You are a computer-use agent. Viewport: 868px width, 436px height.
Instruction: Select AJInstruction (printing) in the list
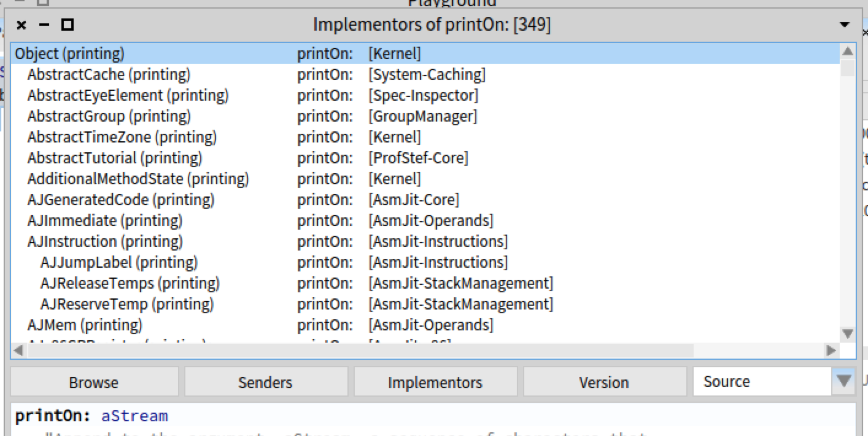(x=425, y=241)
